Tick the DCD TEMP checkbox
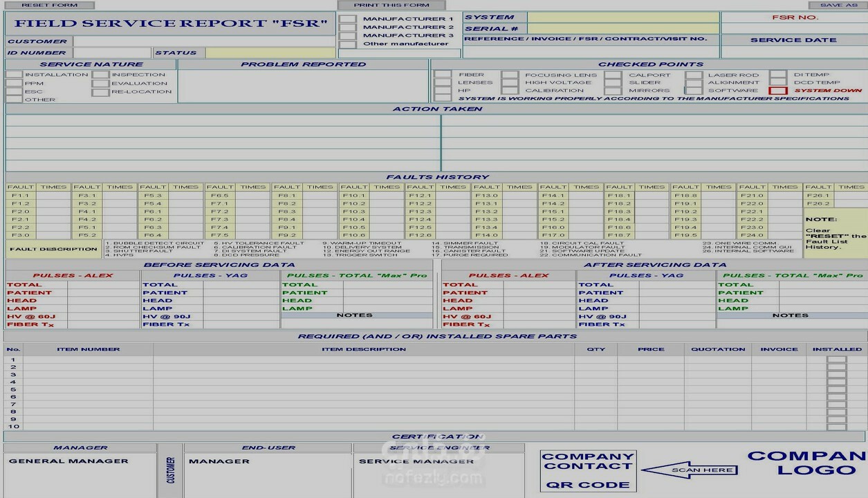 (779, 82)
